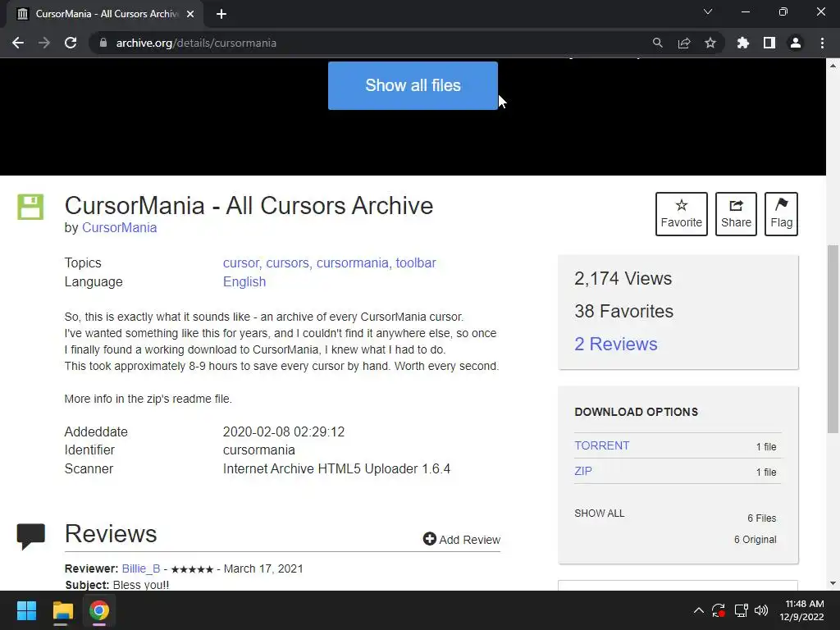The width and height of the screenshot is (840, 630).
Task: Open the taskbar clock and date
Action: 802,610
